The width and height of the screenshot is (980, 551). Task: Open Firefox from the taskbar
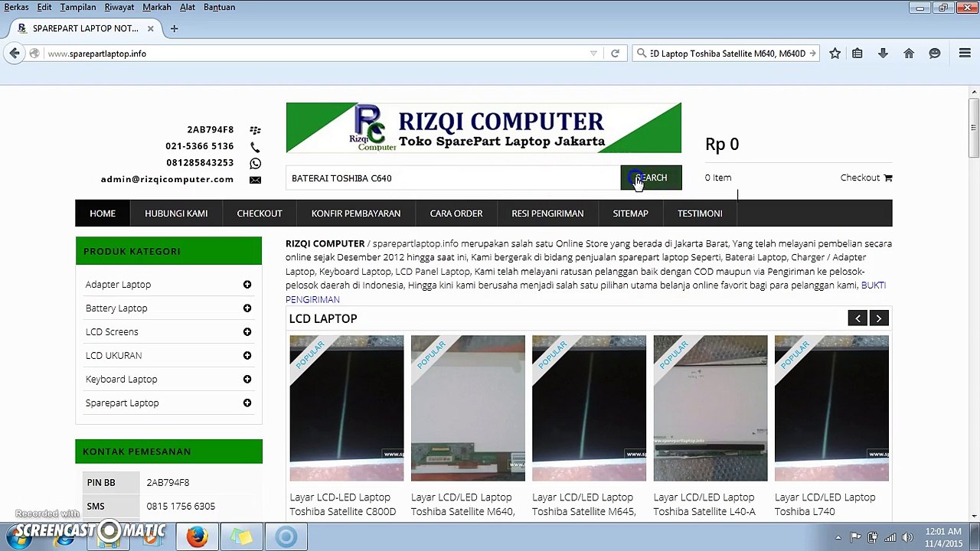[197, 536]
